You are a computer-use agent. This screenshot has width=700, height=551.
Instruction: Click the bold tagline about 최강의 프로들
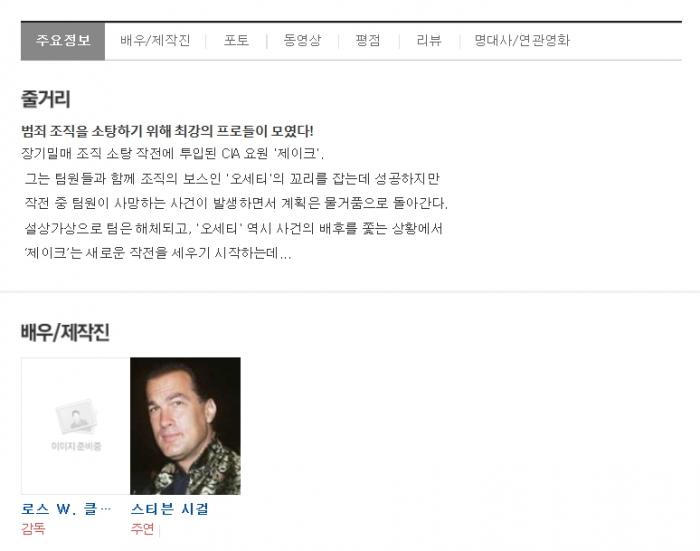(167, 131)
